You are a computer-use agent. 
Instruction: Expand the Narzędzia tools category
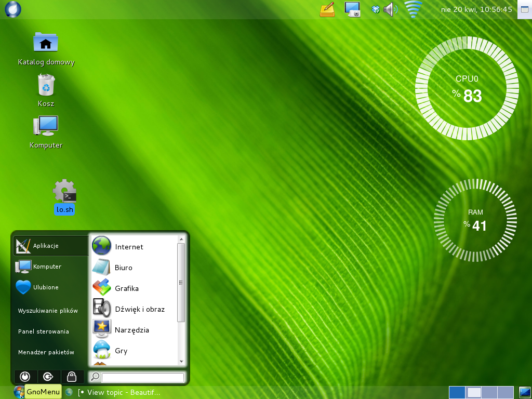(x=132, y=330)
